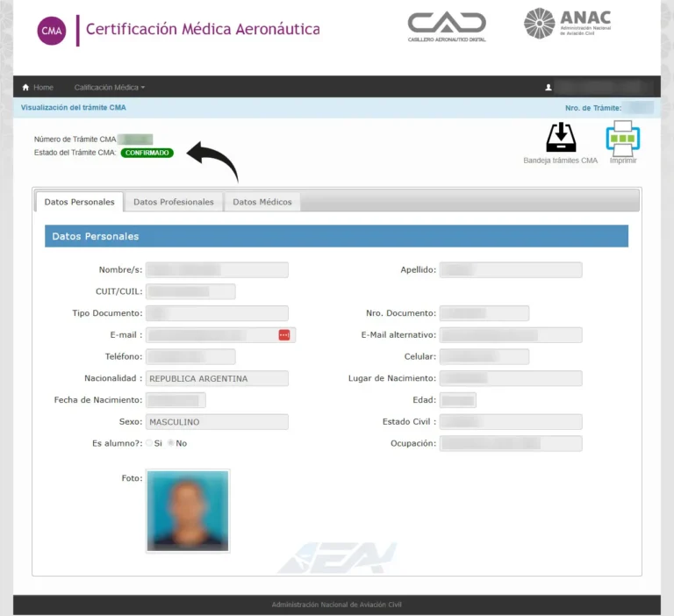This screenshot has width=674, height=616.
Task: Click the Edad field
Action: (x=458, y=400)
